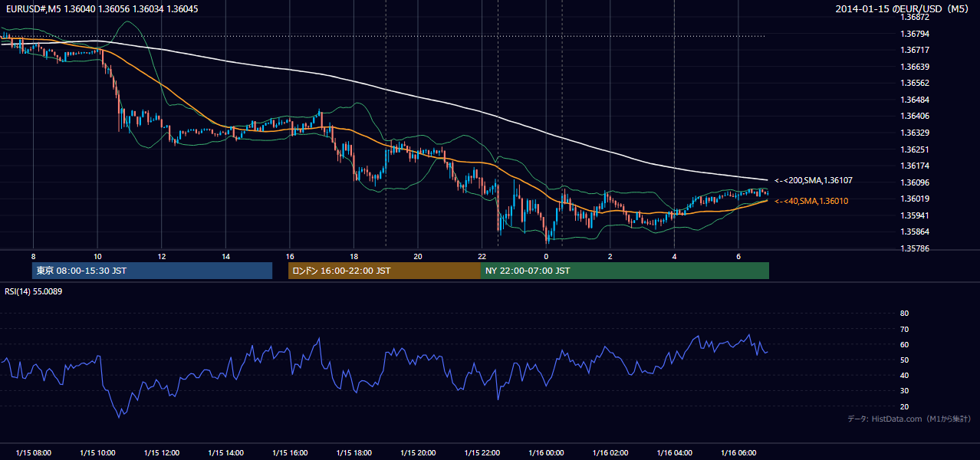Image resolution: width=980 pixels, height=460 pixels.
Task: Click hour tick 20 under price chart
Action: pos(418,256)
